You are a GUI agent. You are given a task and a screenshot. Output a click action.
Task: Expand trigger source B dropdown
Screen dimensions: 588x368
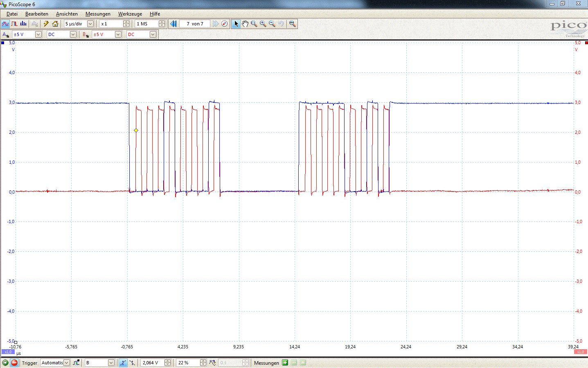point(111,363)
